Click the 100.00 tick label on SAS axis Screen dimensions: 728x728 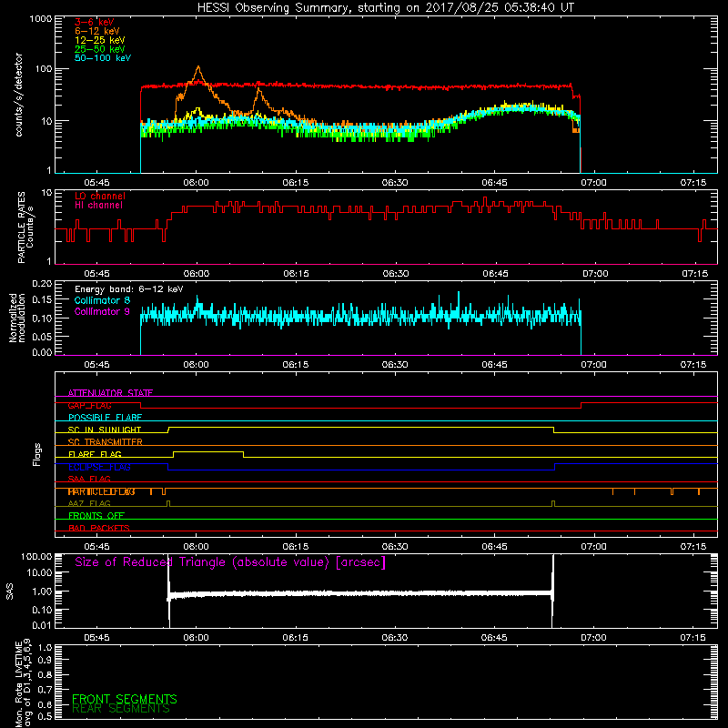[x=36, y=557]
